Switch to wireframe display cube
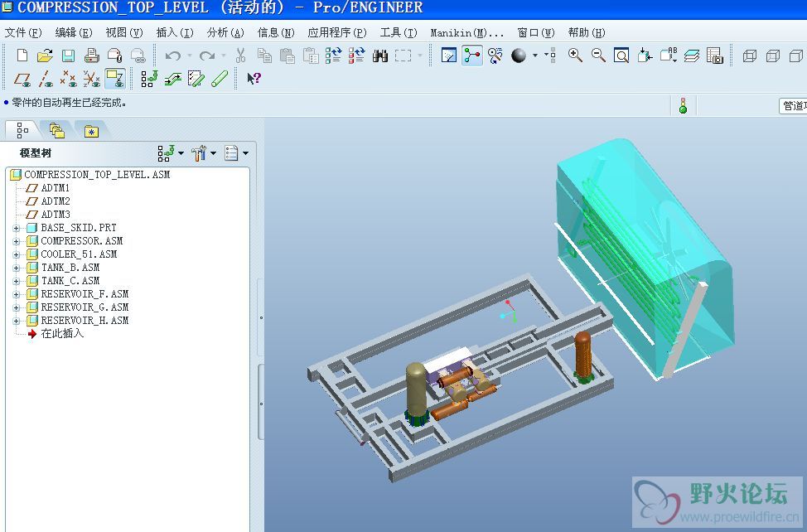 [749, 56]
